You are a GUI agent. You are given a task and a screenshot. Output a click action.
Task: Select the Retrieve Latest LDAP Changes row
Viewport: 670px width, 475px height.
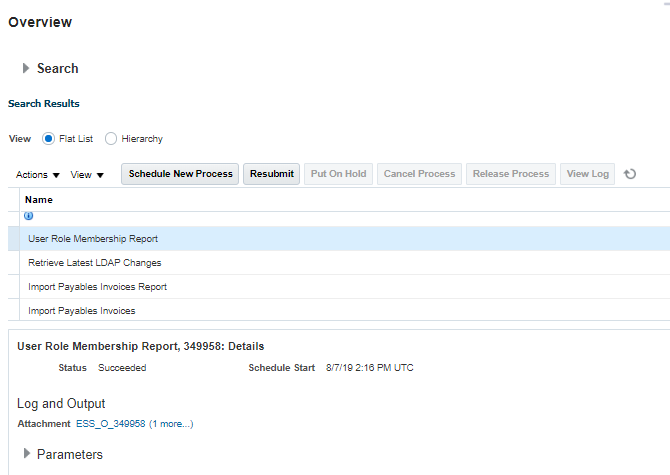339,263
